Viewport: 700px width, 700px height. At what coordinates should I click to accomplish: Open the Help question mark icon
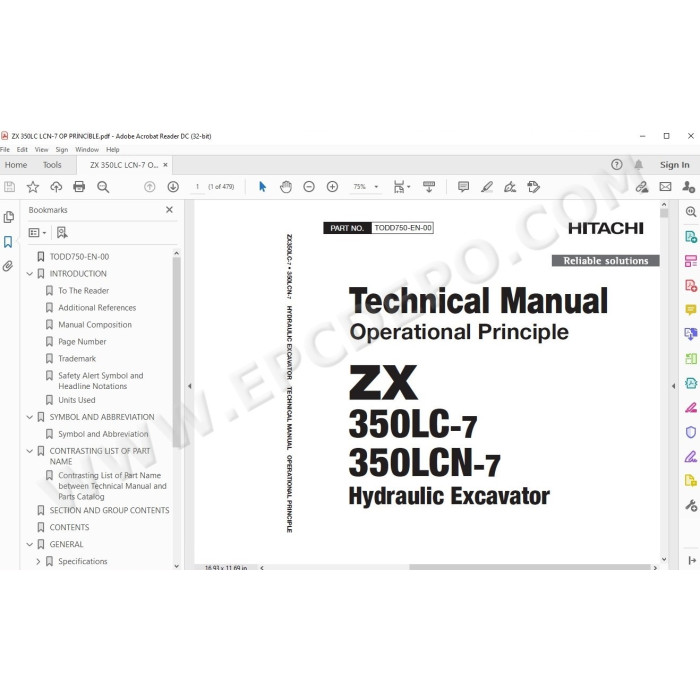pos(617,165)
